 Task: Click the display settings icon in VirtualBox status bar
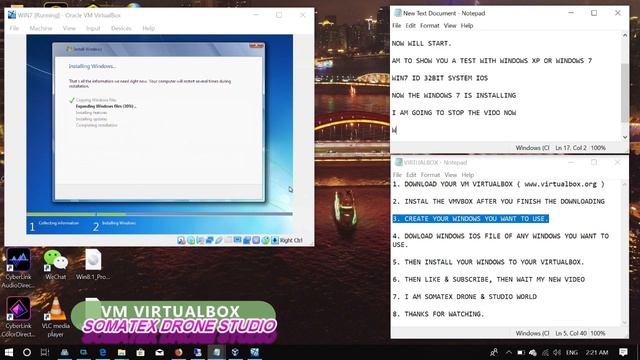click(x=238, y=240)
